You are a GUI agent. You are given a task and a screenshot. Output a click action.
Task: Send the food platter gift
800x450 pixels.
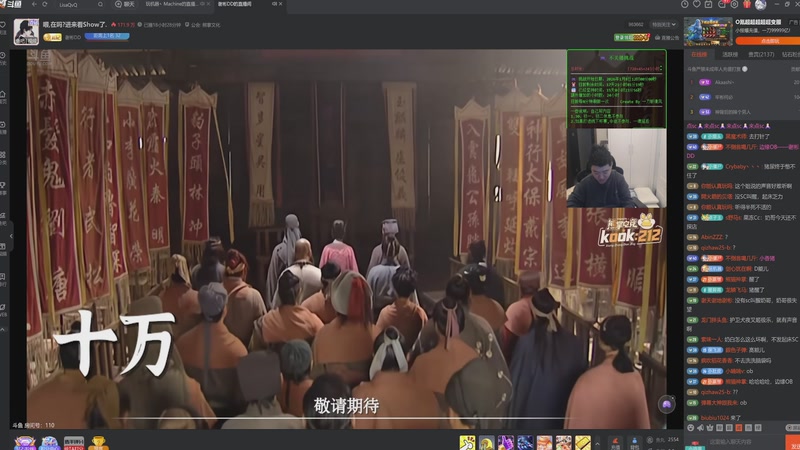(564, 442)
